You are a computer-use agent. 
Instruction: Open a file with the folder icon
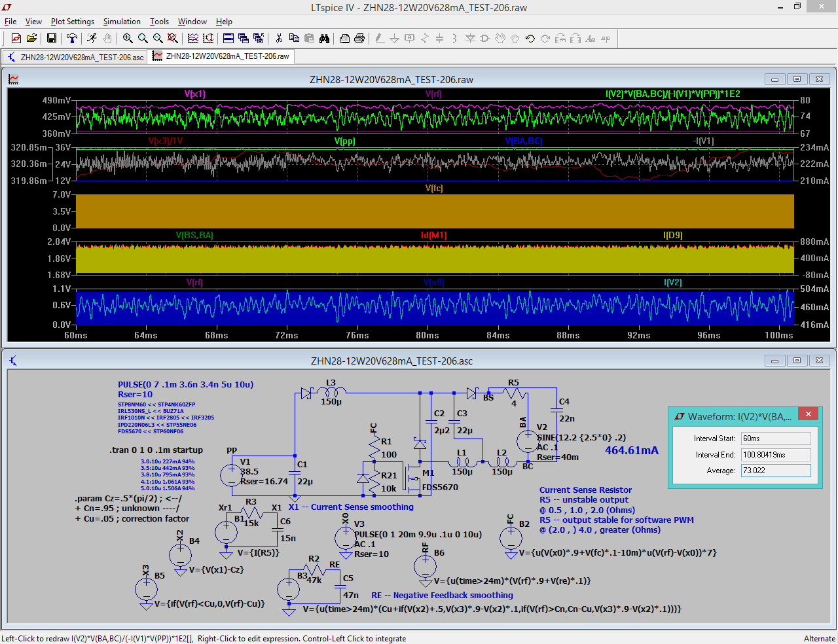click(x=31, y=39)
